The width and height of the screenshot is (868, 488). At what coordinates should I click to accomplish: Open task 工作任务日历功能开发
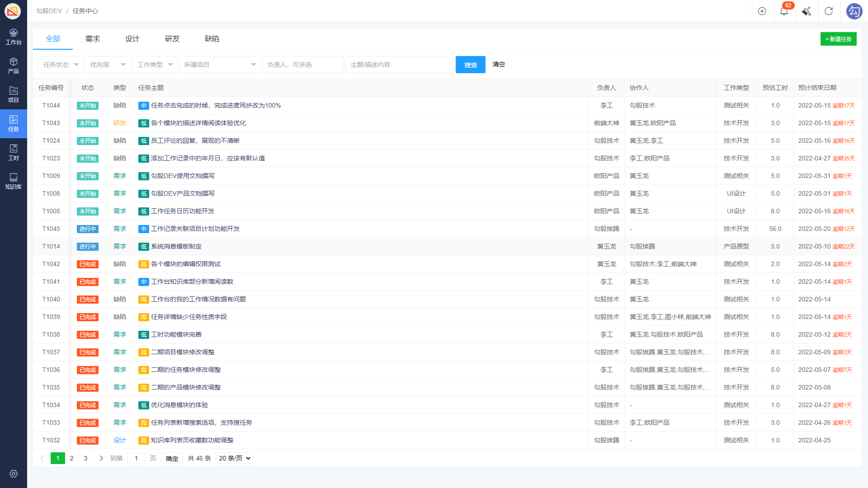coord(183,211)
